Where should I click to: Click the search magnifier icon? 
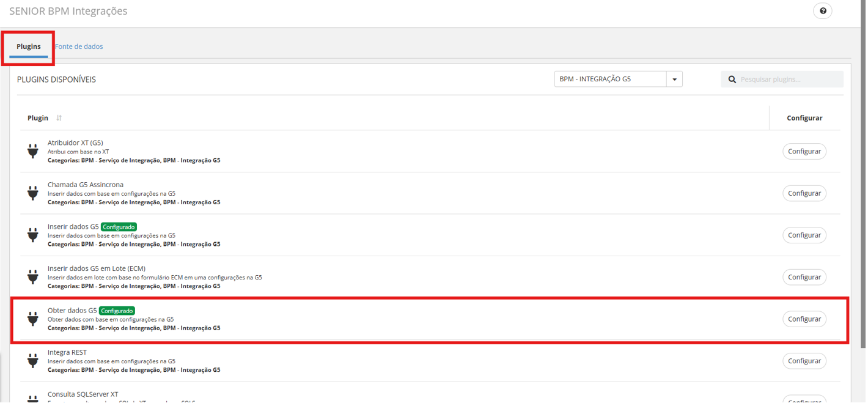tap(732, 79)
